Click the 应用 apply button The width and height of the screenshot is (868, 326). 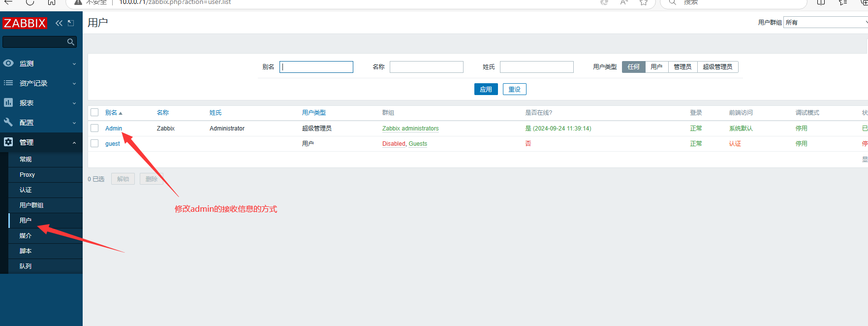pyautogui.click(x=486, y=89)
